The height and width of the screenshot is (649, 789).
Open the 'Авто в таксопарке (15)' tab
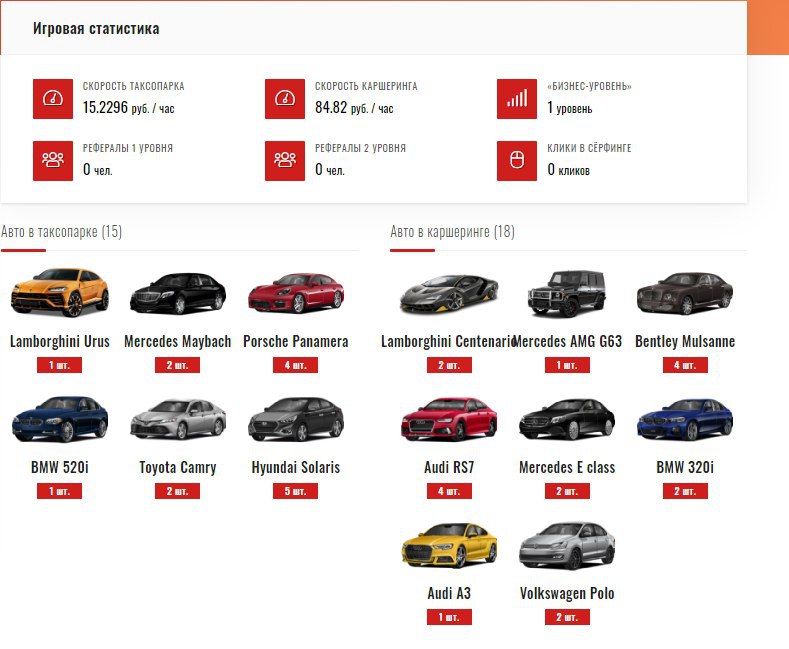[61, 231]
